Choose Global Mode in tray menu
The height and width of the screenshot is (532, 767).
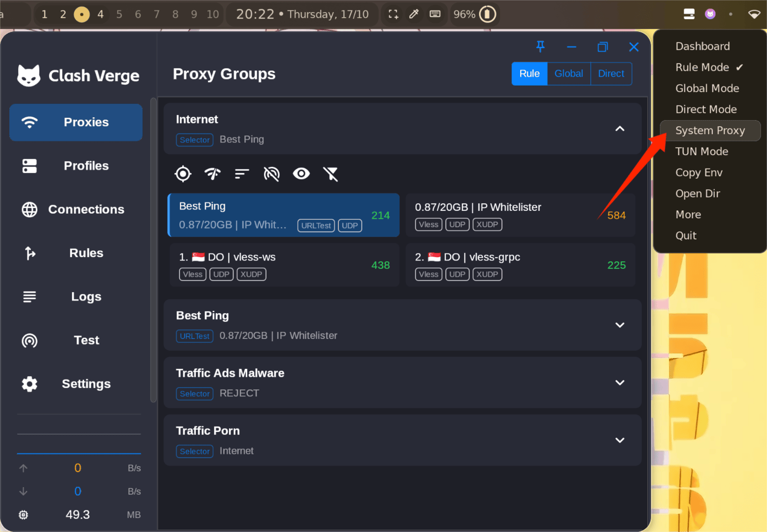pos(710,89)
